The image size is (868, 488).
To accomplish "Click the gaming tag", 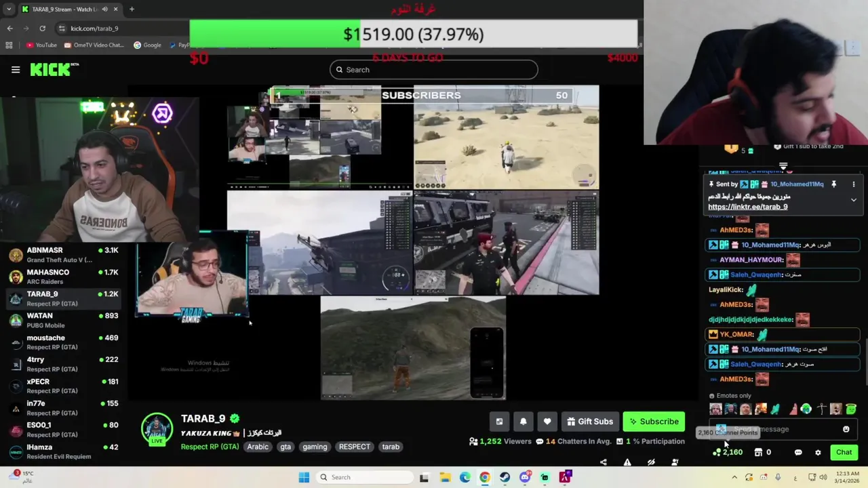I will (x=315, y=447).
